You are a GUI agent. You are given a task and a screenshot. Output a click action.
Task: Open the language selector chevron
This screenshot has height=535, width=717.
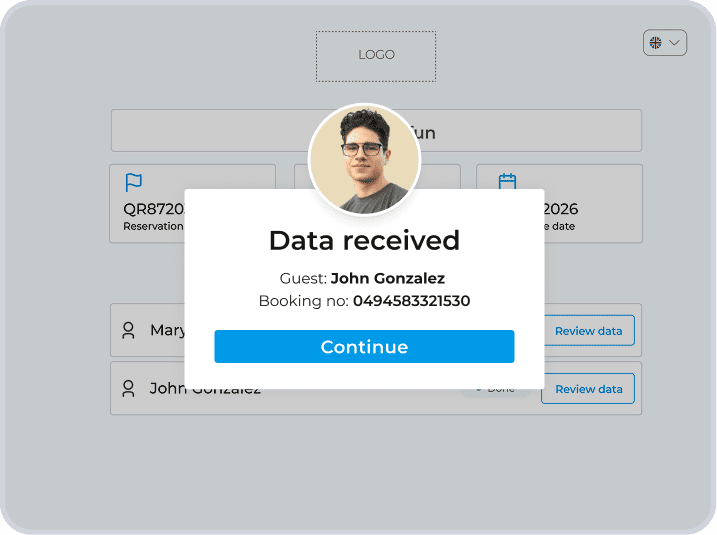(674, 43)
